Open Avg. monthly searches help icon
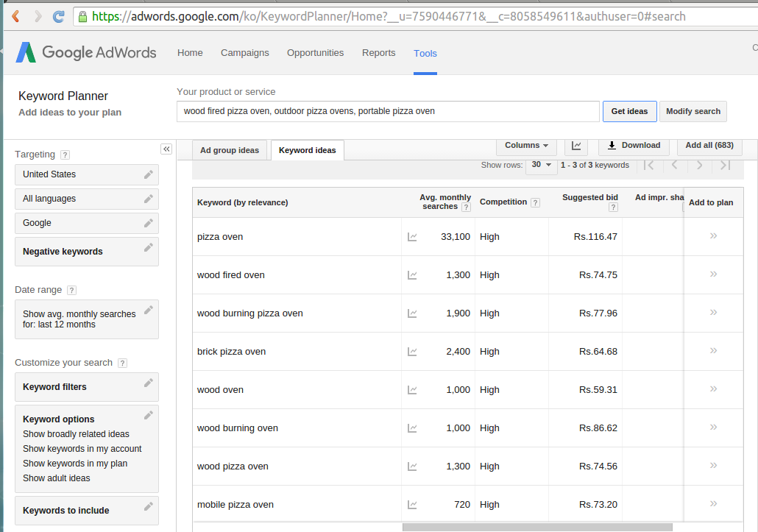Image resolution: width=758 pixels, height=532 pixels. point(466,208)
